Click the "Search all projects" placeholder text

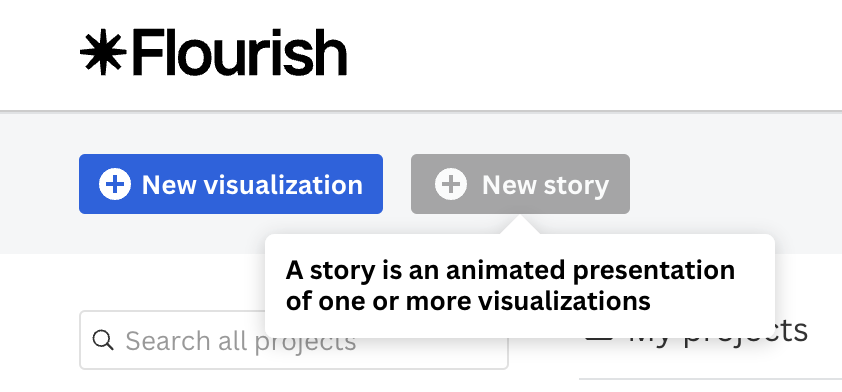coord(241,341)
